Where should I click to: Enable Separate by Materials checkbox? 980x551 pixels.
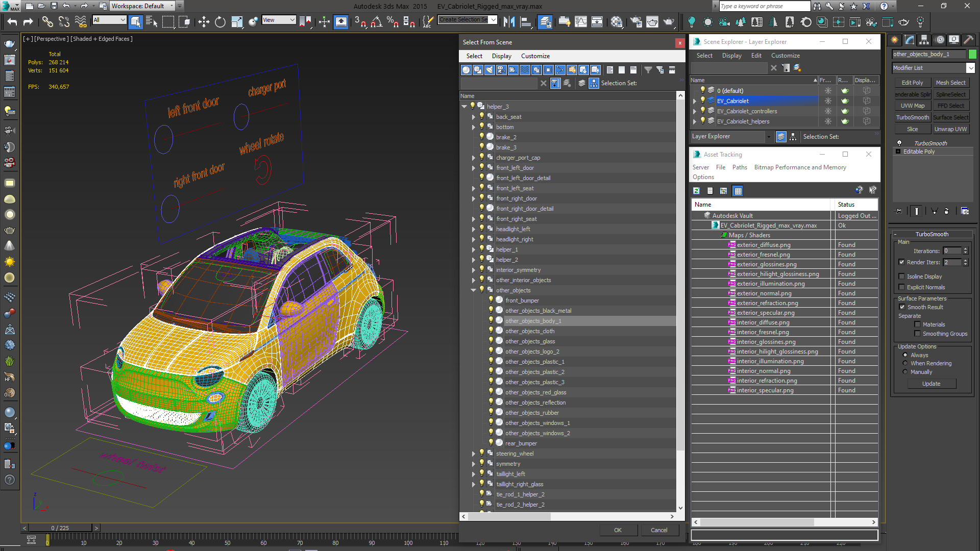click(x=917, y=324)
